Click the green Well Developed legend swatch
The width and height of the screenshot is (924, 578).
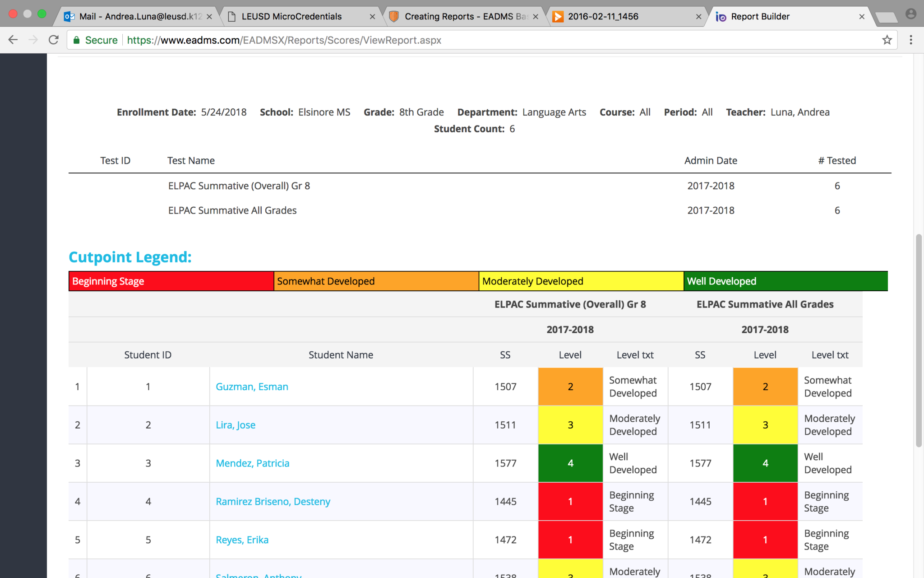pos(785,281)
